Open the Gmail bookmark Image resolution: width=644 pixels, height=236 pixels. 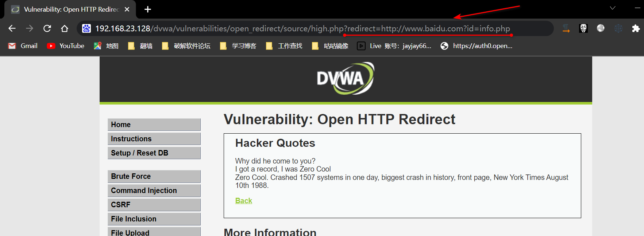[x=23, y=46]
